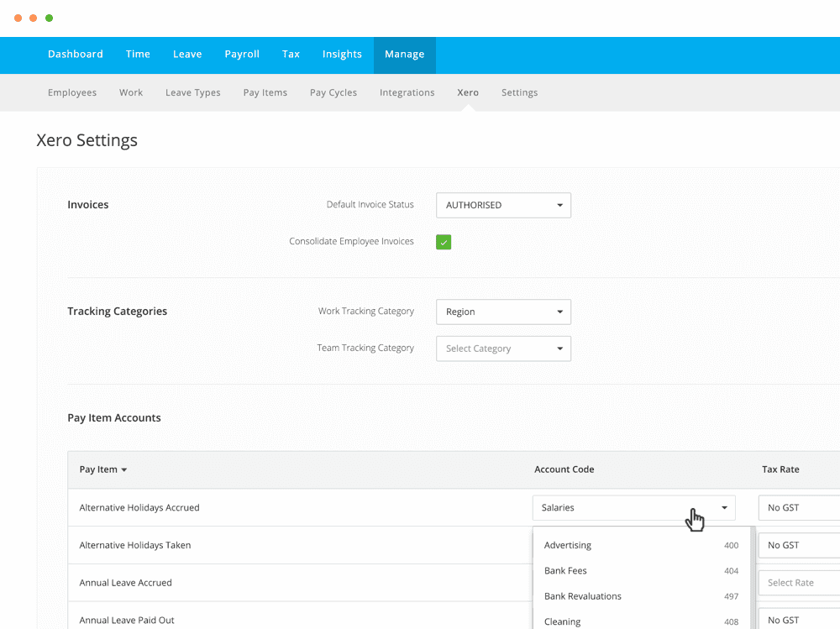
Task: Open the Team Tracking Category selector
Action: point(502,349)
